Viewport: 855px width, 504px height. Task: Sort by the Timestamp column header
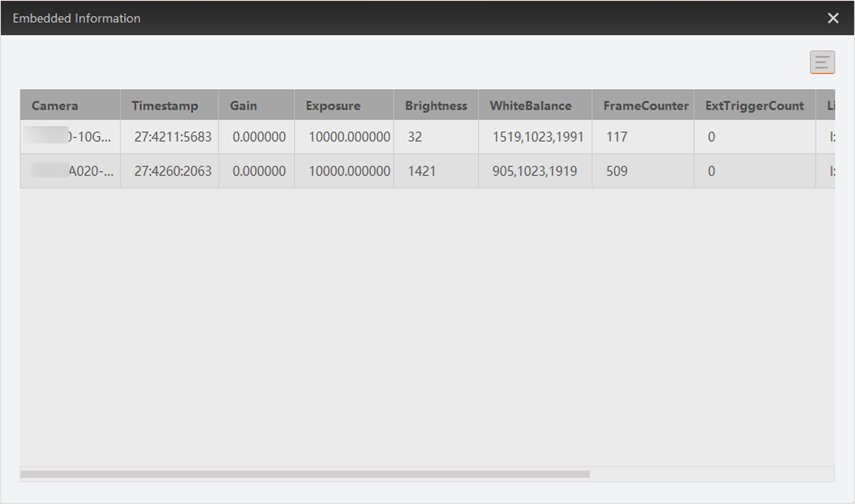coord(165,106)
